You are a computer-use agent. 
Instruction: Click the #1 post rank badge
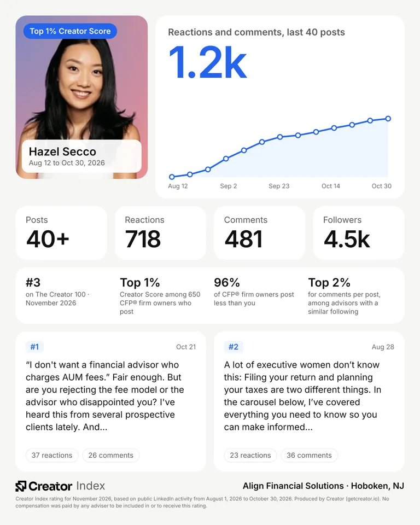point(34,347)
